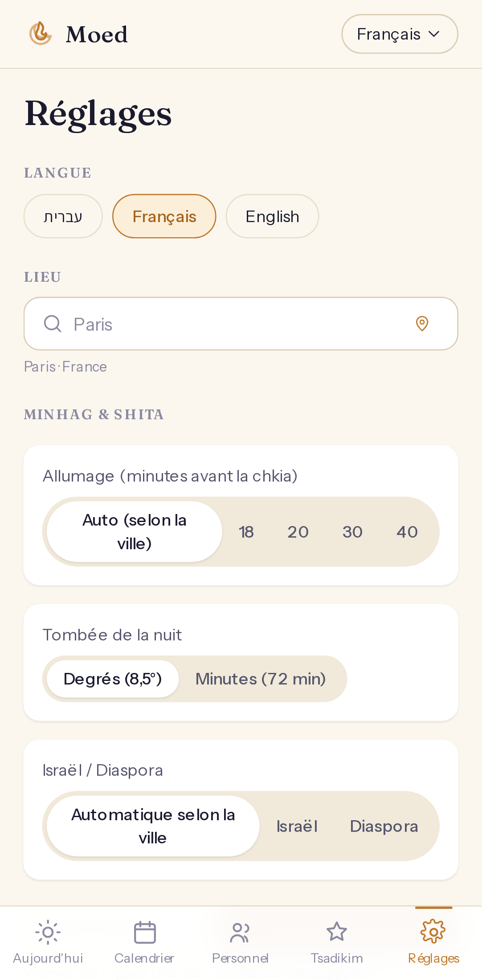Screen dimensions: 482x980
Task: Open the Calendrier calendar tab
Action: pos(144,942)
